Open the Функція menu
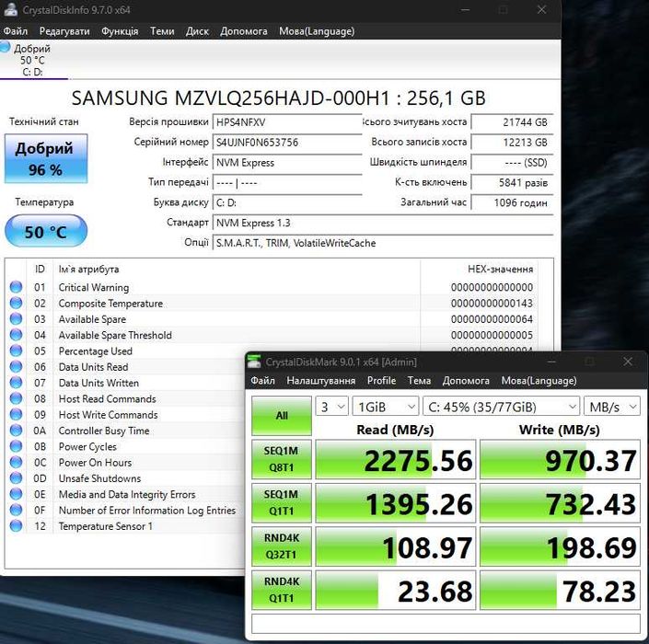 (x=120, y=31)
